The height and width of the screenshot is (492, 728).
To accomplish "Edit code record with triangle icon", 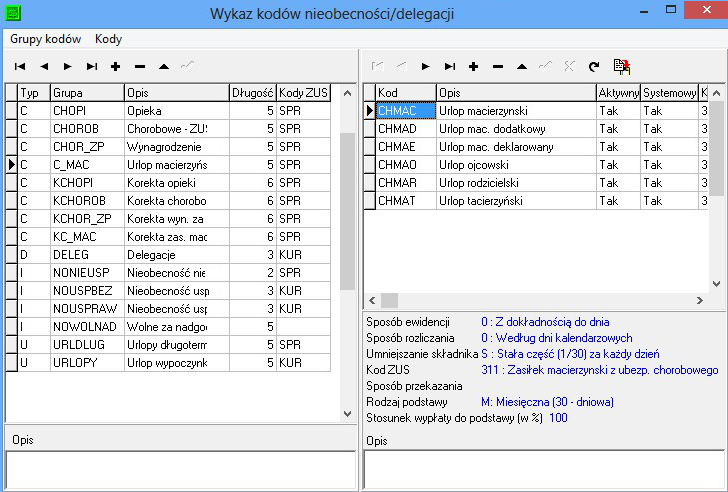I will pos(522,66).
